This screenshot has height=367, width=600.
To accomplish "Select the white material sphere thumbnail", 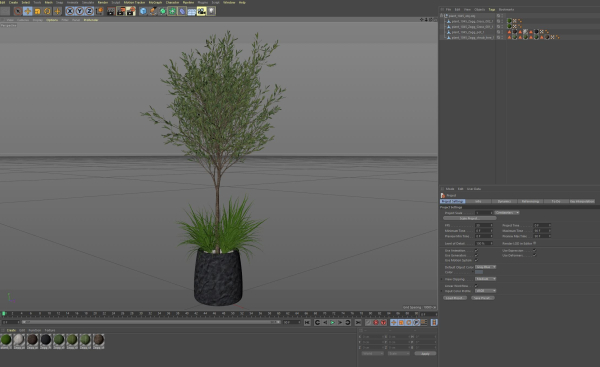I will click(19, 340).
